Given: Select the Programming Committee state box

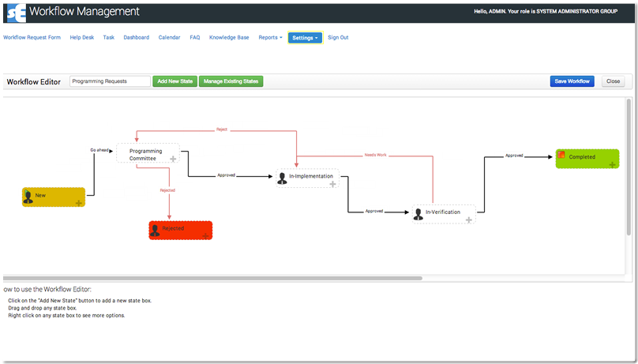Looking at the screenshot, I should (148, 153).
